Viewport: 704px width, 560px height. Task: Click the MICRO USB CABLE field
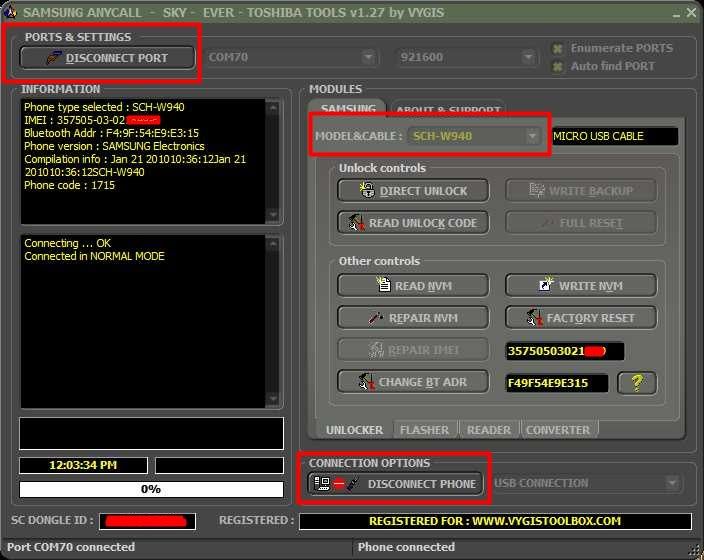coord(615,136)
